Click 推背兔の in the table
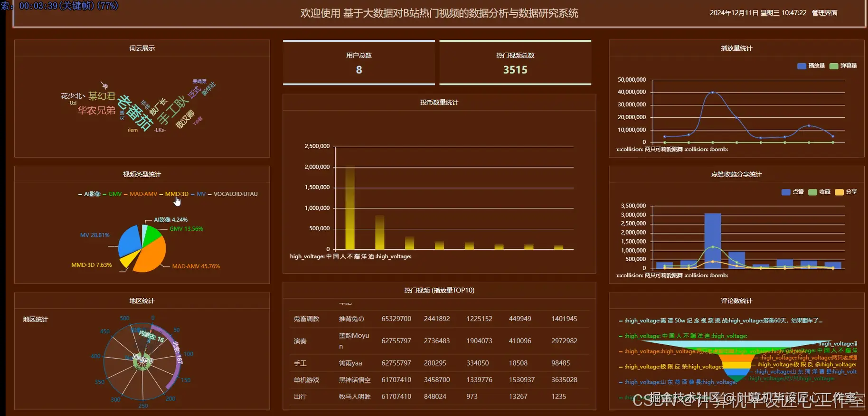The height and width of the screenshot is (416, 868). [x=351, y=319]
